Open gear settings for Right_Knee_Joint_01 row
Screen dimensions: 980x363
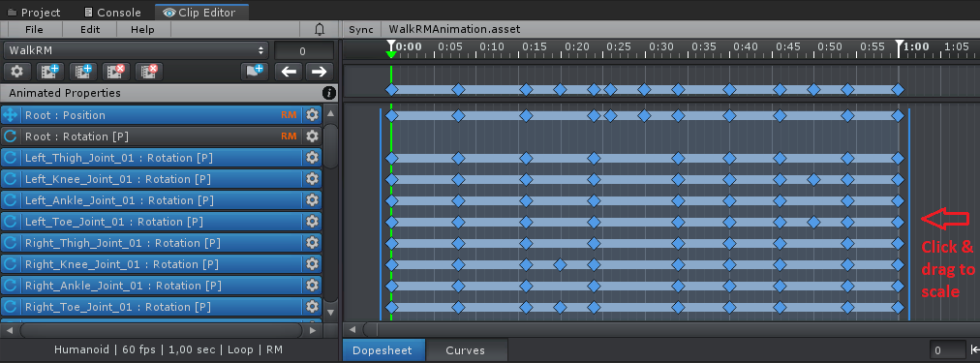tap(312, 263)
